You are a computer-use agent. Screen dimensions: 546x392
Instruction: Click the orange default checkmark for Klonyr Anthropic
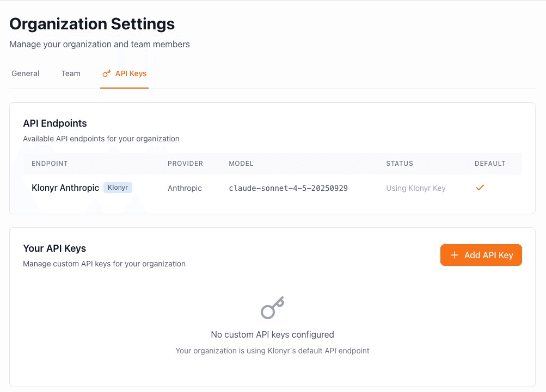coord(480,187)
